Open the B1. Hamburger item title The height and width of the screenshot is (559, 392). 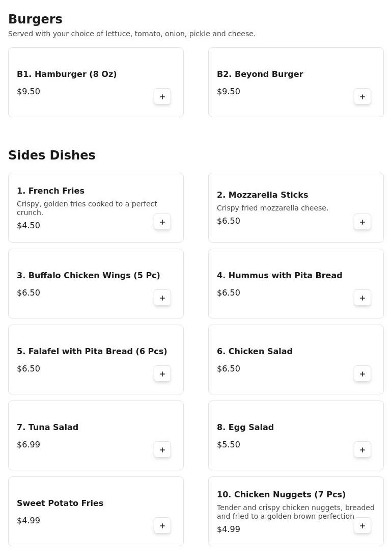pyautogui.click(x=67, y=74)
